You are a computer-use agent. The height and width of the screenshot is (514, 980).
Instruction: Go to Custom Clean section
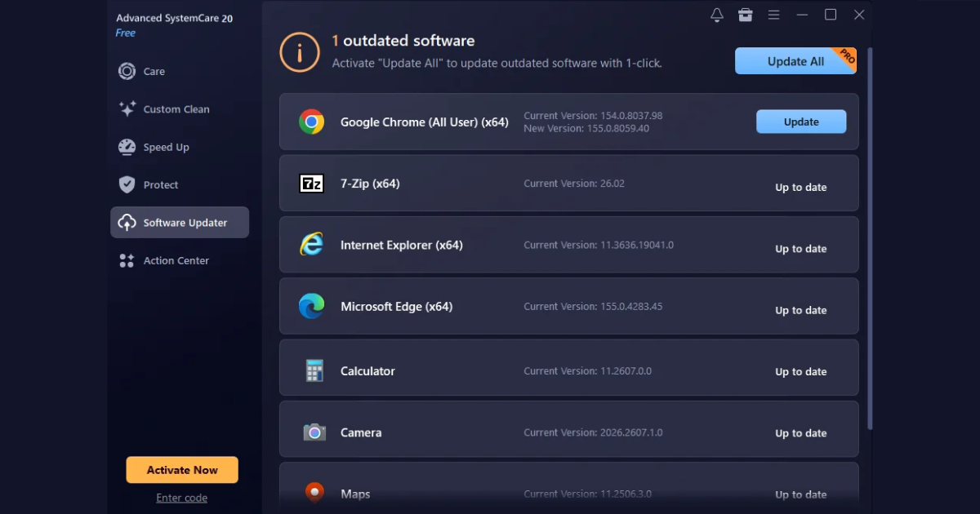point(180,109)
